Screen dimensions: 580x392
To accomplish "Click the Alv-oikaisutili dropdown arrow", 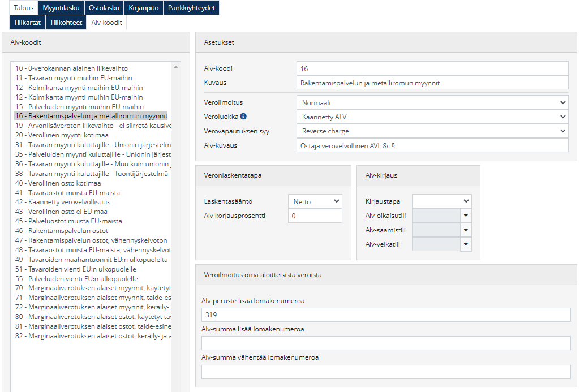I will pyautogui.click(x=466, y=216).
